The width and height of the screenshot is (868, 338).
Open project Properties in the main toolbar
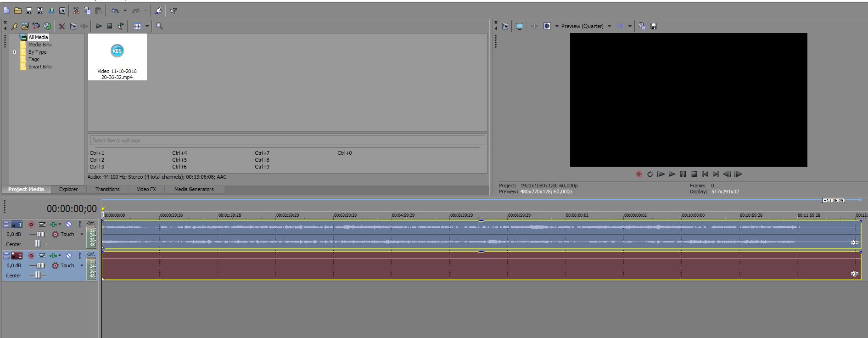[62, 11]
